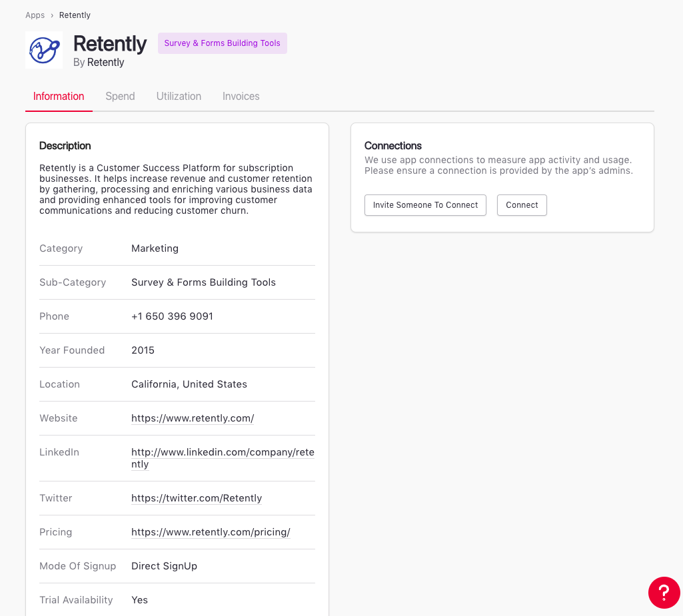The width and height of the screenshot is (683, 616).
Task: View the Invoices tab
Action: coord(241,96)
